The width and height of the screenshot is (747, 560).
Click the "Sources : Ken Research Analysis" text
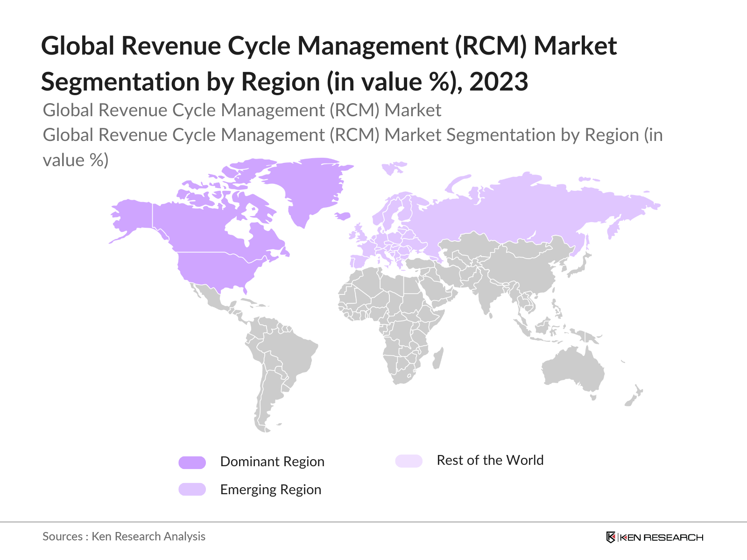tap(124, 537)
